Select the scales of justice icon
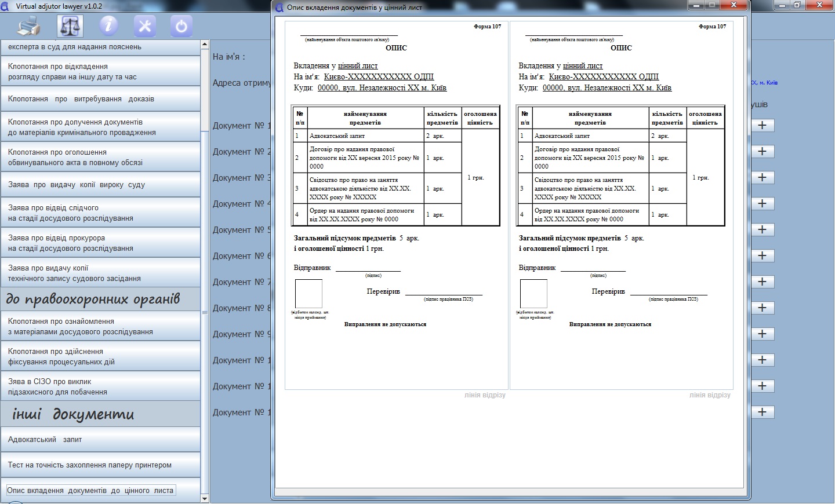The image size is (835, 504). coord(70,26)
